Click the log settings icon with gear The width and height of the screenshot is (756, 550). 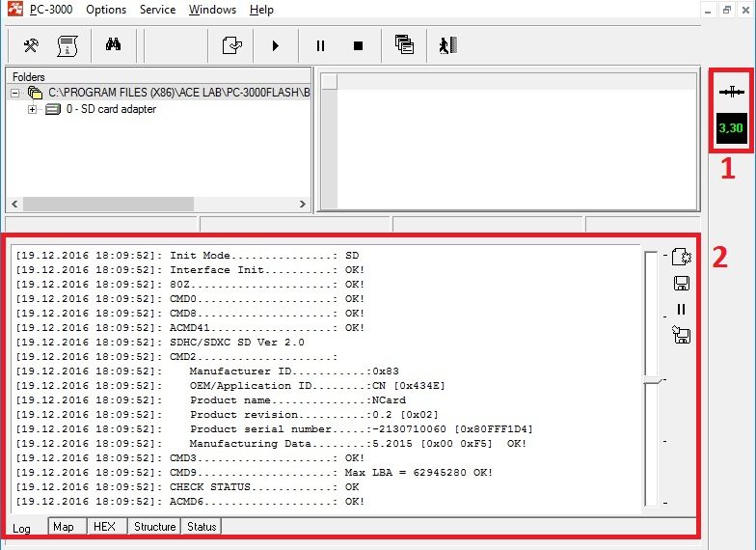click(681, 257)
